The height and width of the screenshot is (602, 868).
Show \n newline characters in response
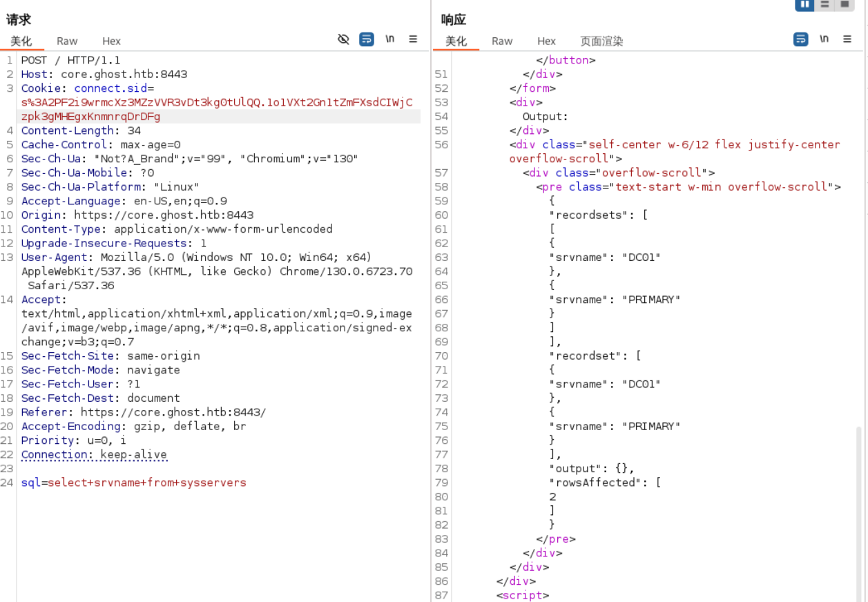click(x=824, y=39)
